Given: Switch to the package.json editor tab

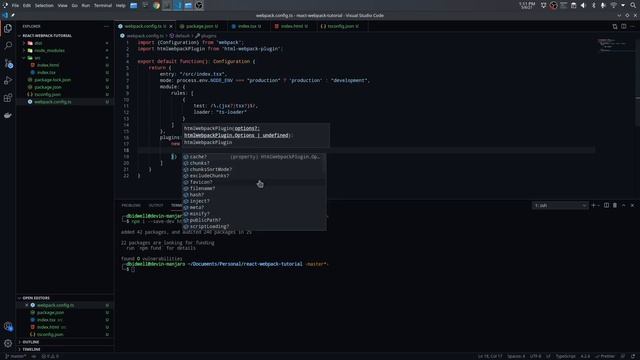Looking at the screenshot, I should pos(201,26).
